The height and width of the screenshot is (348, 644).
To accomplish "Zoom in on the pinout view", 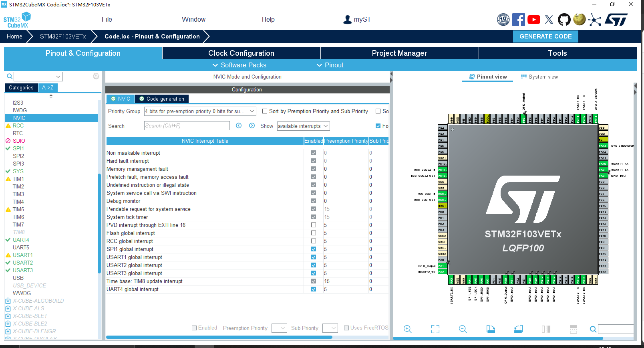I will (408, 329).
